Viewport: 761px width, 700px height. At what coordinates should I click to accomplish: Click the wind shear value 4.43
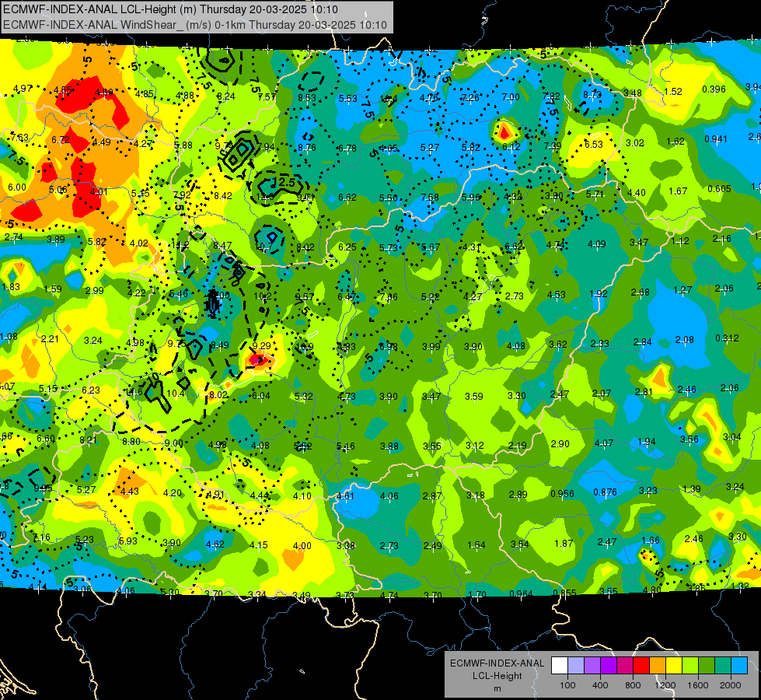130,492
